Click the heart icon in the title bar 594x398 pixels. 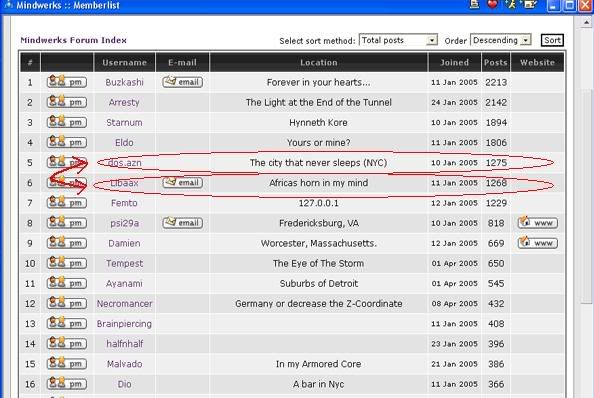[x=492, y=5]
